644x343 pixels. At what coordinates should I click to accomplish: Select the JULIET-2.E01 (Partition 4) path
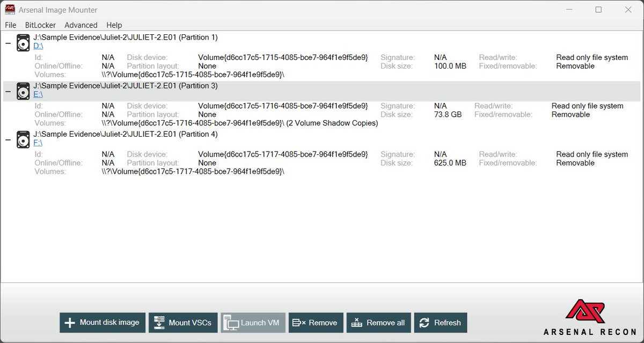tap(126, 134)
